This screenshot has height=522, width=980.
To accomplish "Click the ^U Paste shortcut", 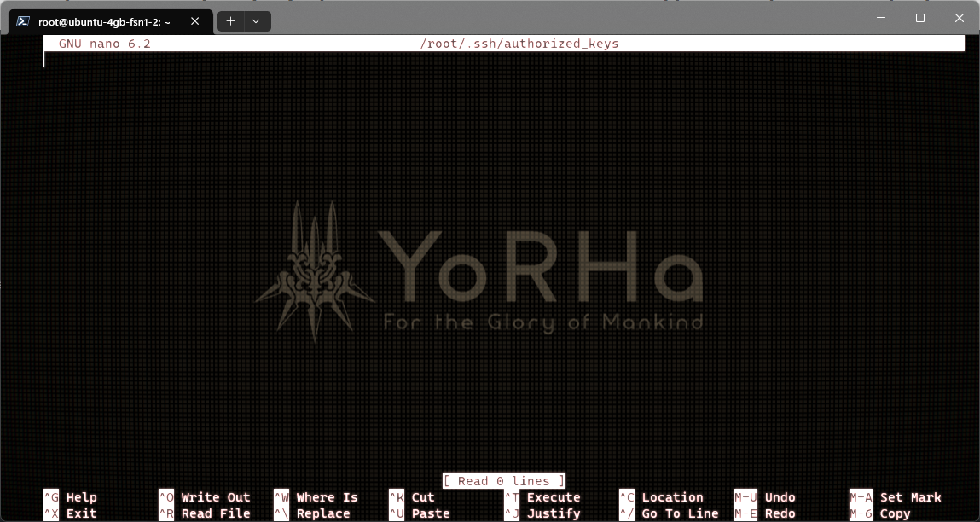I will [419, 513].
